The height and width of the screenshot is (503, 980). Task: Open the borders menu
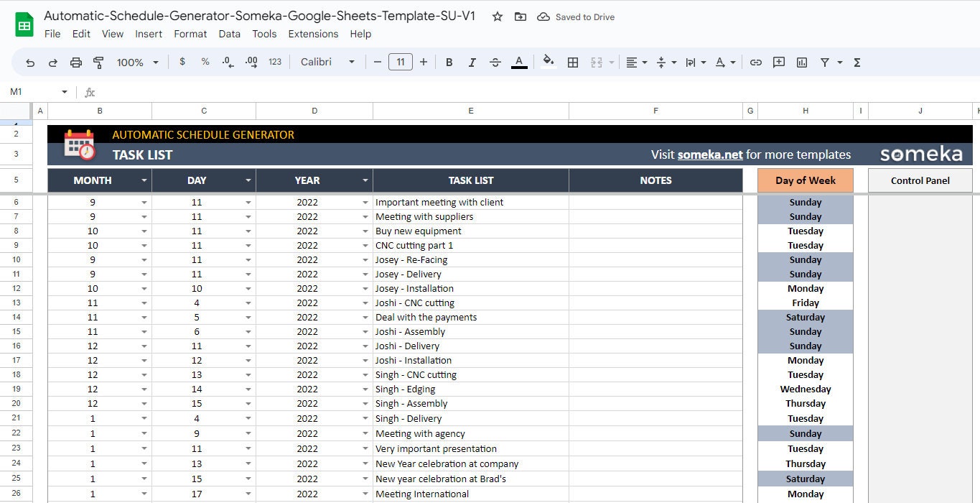[573, 62]
